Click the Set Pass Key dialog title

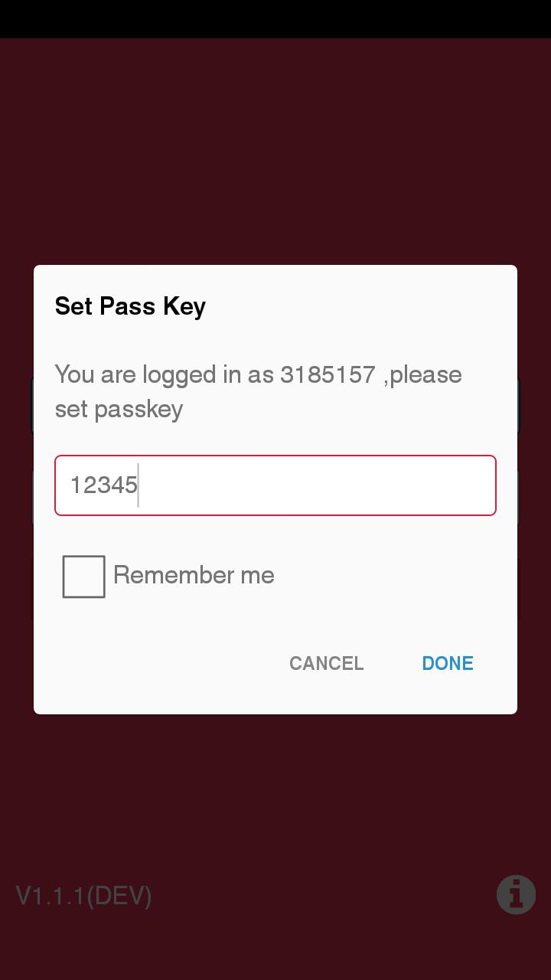point(130,306)
